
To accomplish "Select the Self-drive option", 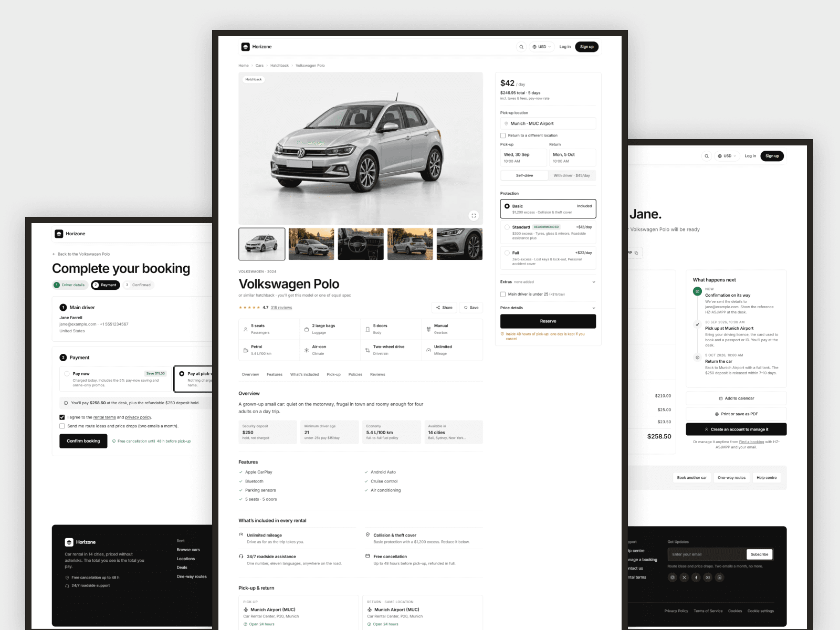I will click(524, 176).
